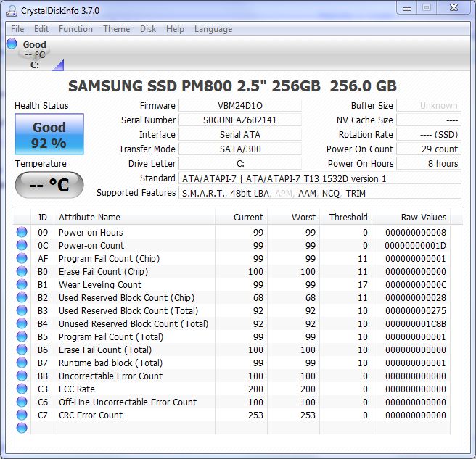Click the Standard field ATA/ATAPI-7
The image size is (476, 459).
320,178
